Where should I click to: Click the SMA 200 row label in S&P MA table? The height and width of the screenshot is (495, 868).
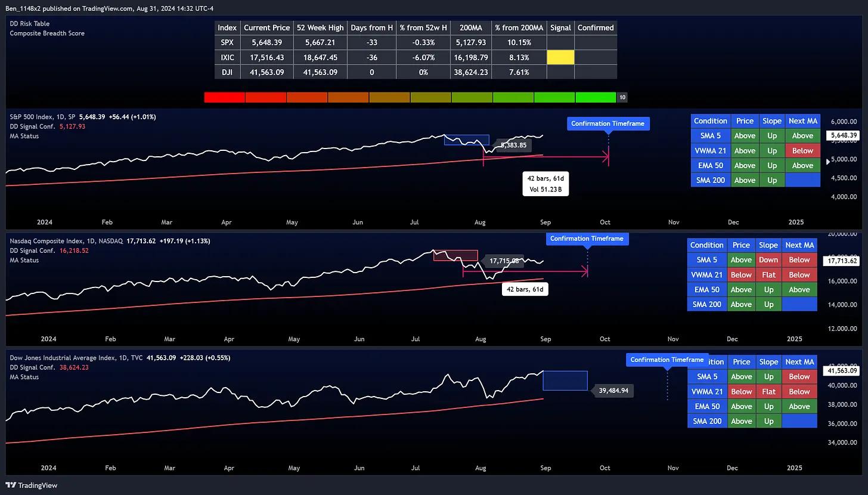pyautogui.click(x=711, y=180)
